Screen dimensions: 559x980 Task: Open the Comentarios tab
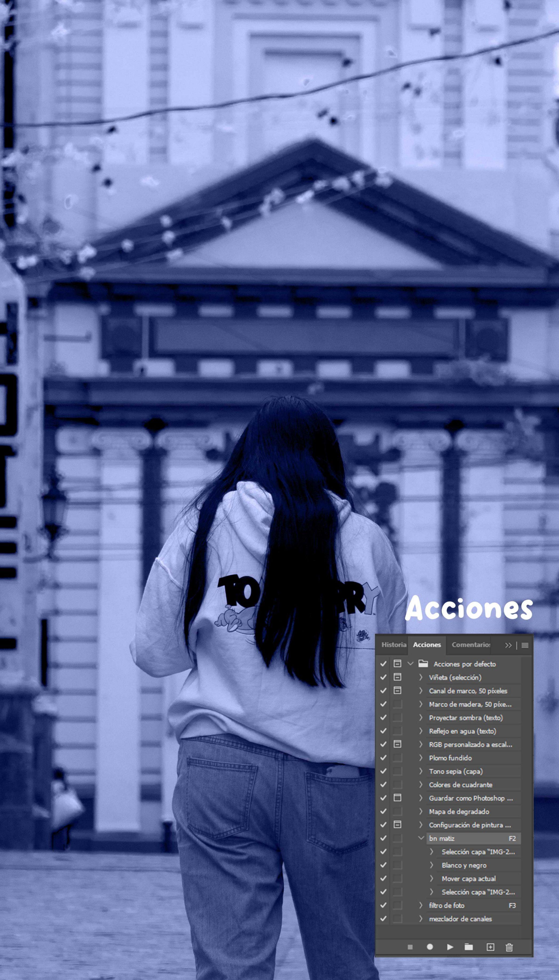(x=471, y=645)
